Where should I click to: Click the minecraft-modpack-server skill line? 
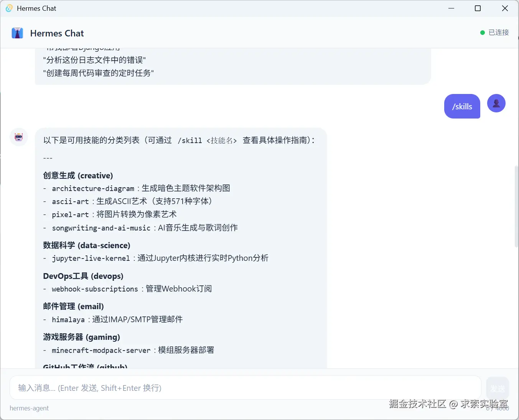tap(129, 350)
